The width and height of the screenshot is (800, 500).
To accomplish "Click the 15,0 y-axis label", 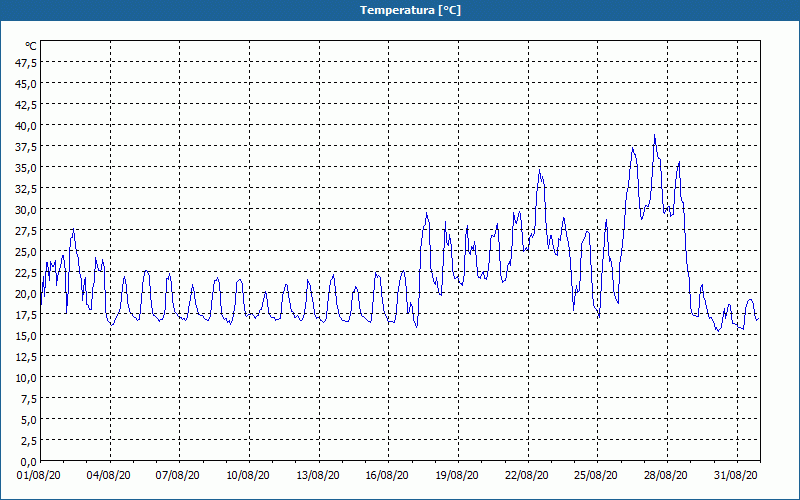I will click(x=27, y=336).
